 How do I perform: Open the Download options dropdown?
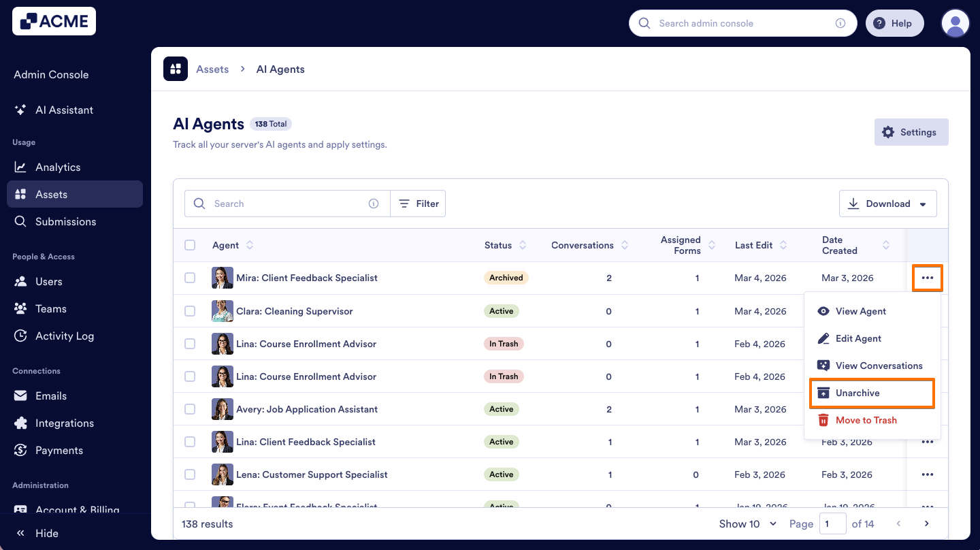(888, 203)
